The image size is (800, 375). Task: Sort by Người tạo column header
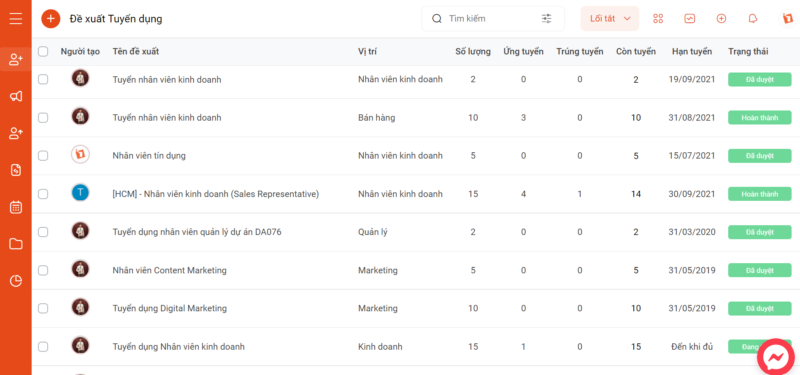(80, 52)
